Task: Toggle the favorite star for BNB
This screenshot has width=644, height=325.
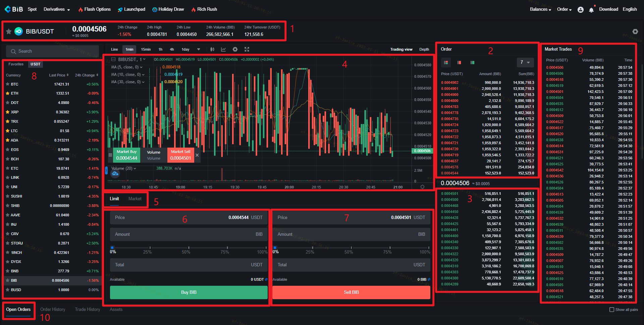Action: 7,271
